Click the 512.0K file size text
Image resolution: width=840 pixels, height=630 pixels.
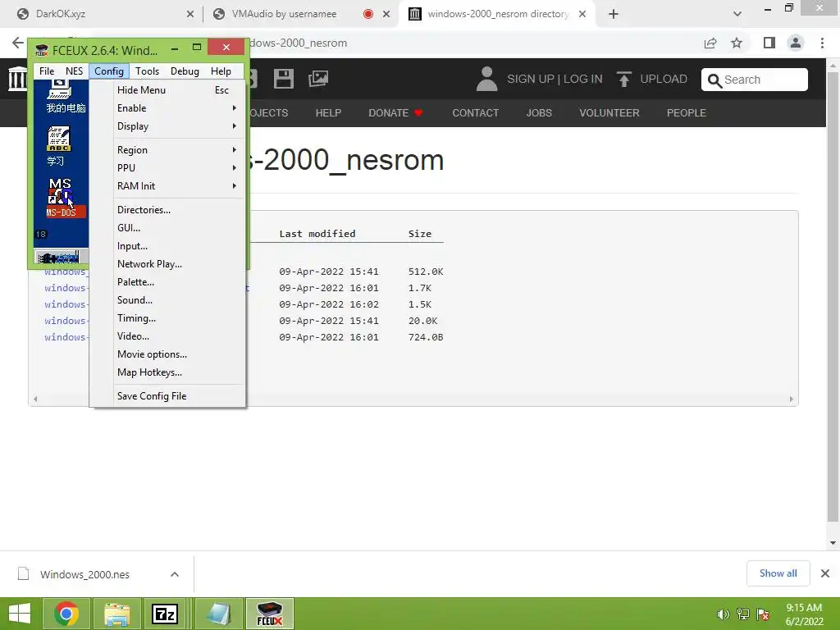click(x=426, y=272)
